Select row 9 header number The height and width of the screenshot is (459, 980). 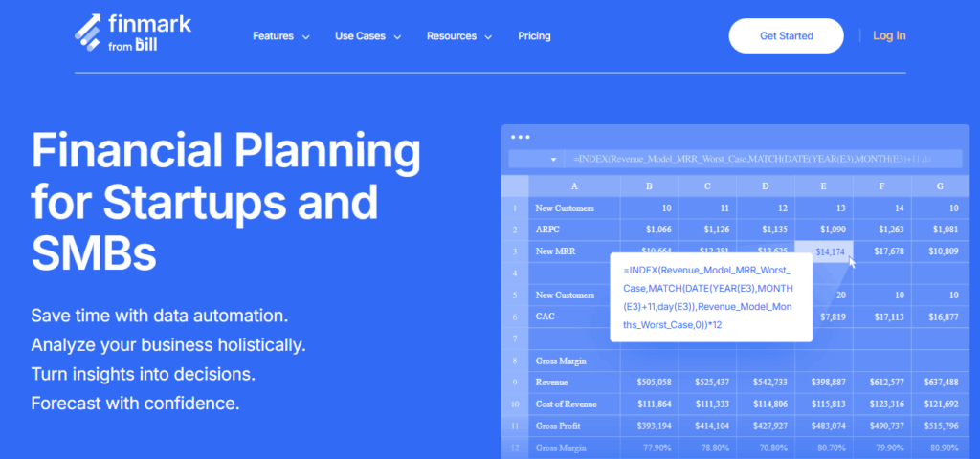coord(514,383)
